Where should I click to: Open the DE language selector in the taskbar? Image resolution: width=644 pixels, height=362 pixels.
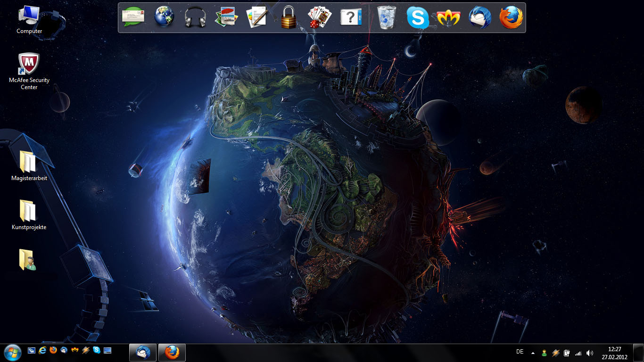coord(520,352)
